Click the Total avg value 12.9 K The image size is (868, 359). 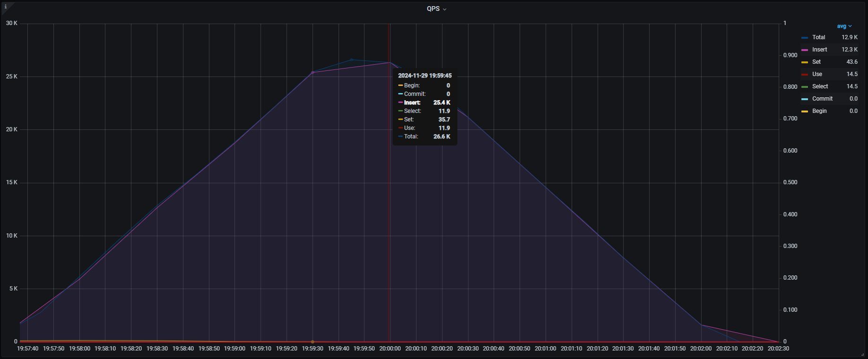(849, 37)
